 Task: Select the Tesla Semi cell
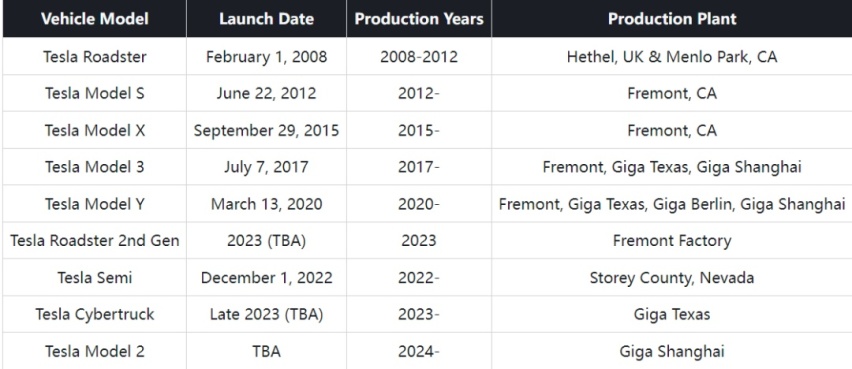coord(95,278)
